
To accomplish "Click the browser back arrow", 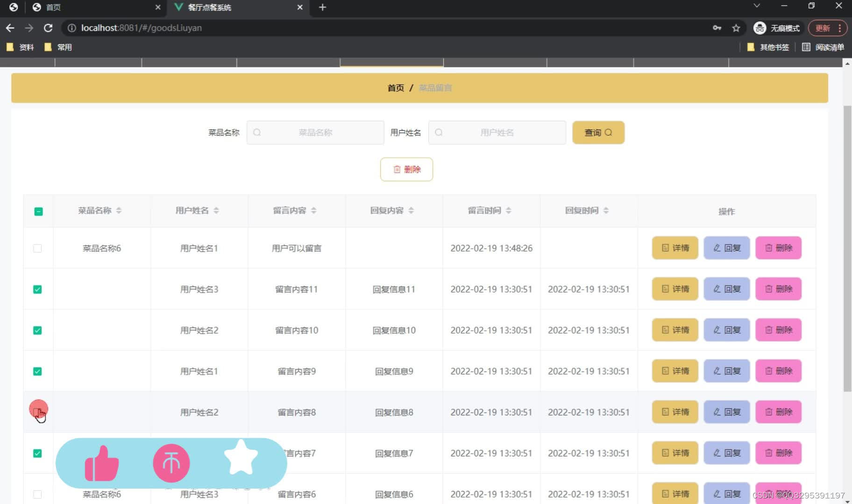I will click(10, 28).
